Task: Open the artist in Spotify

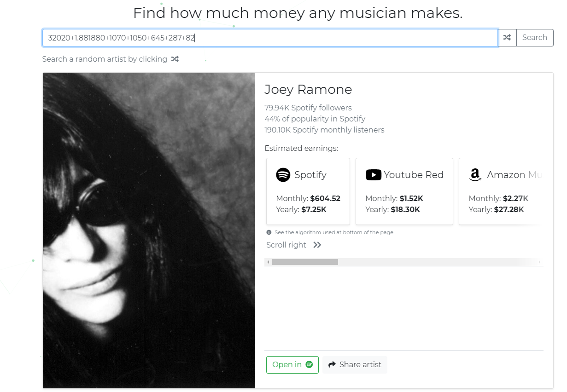Action: click(x=292, y=364)
